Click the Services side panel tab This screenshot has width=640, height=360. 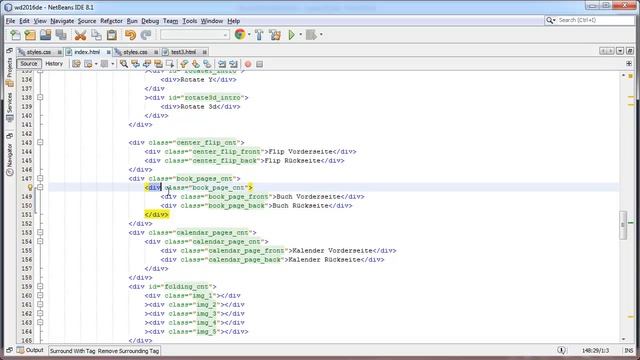coord(10,107)
